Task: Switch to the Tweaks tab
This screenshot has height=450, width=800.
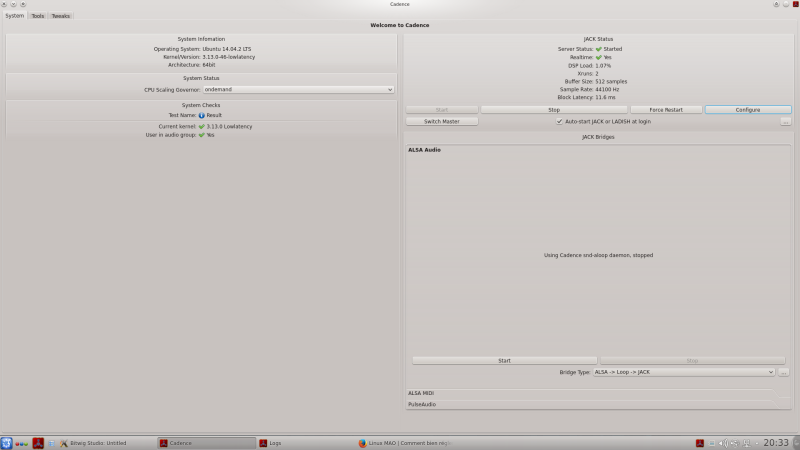Action: tap(61, 16)
